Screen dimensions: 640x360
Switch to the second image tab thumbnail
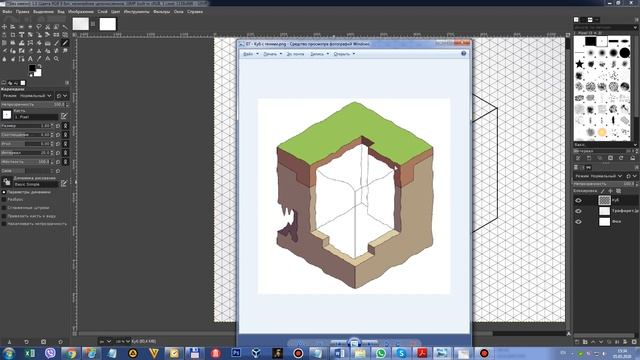[x=108, y=24]
